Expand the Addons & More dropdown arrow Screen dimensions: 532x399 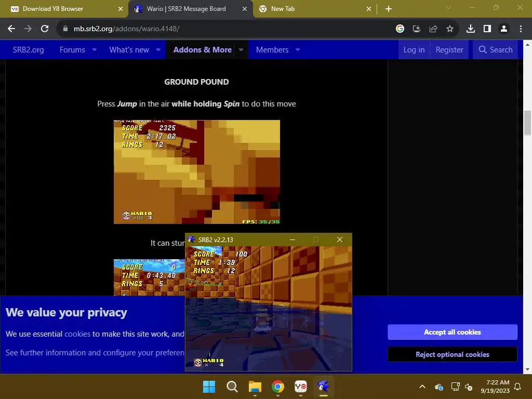241,50
